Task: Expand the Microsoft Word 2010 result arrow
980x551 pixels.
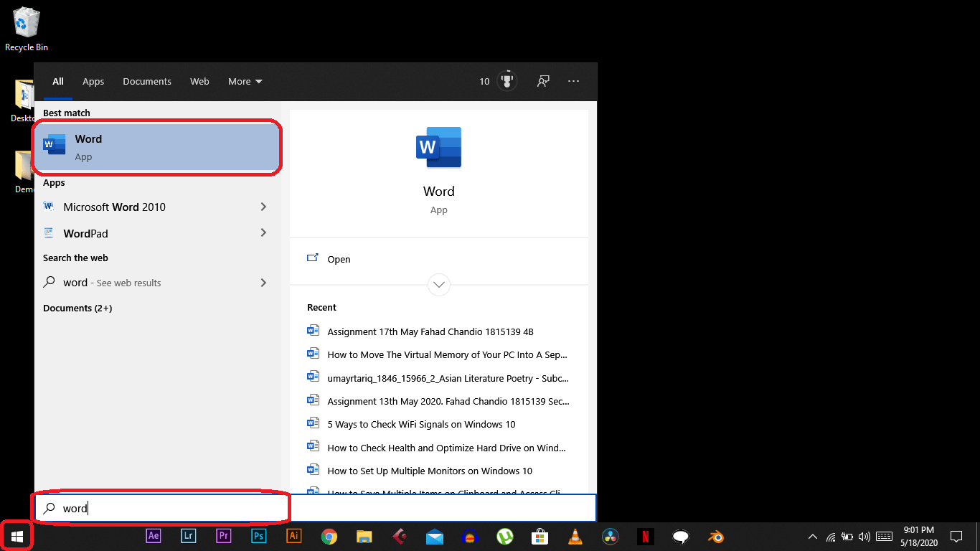Action: 263,207
